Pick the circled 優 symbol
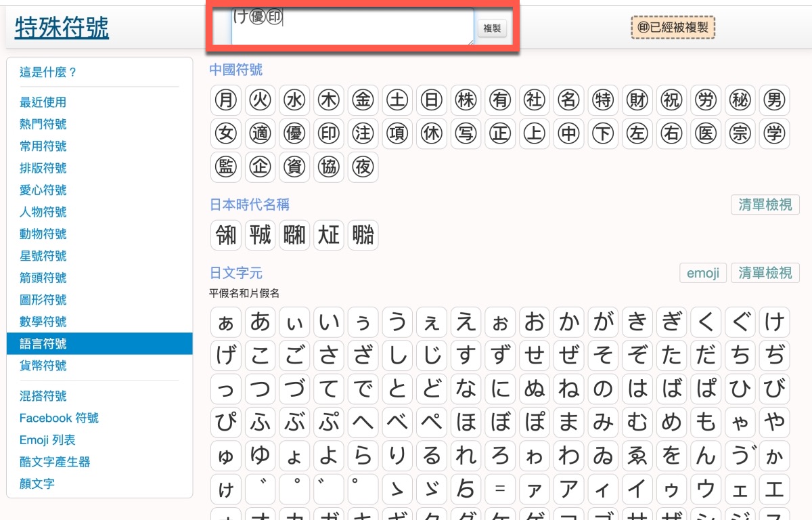The height and width of the screenshot is (520, 812). coord(294,134)
